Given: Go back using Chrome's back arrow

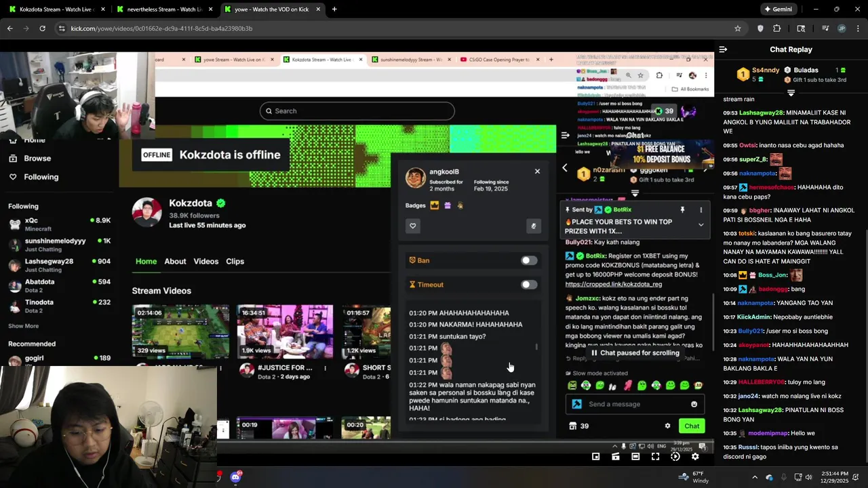Looking at the screenshot, I should (x=9, y=28).
